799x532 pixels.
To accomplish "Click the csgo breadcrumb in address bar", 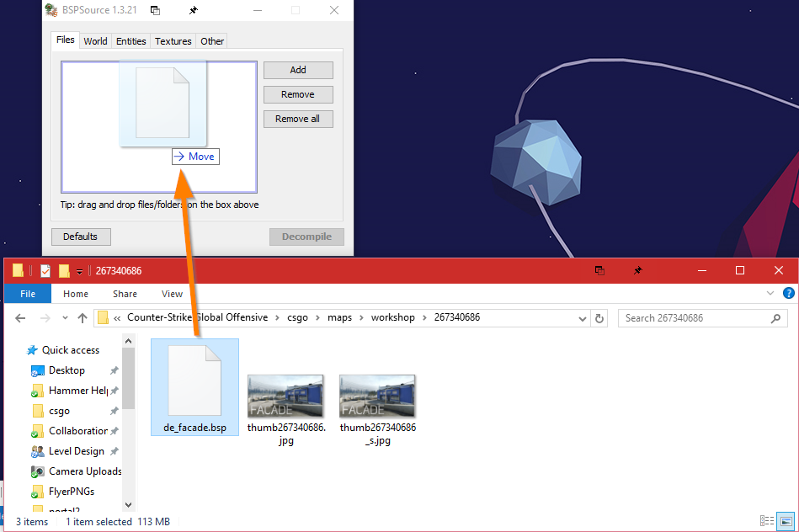I will pyautogui.click(x=297, y=317).
